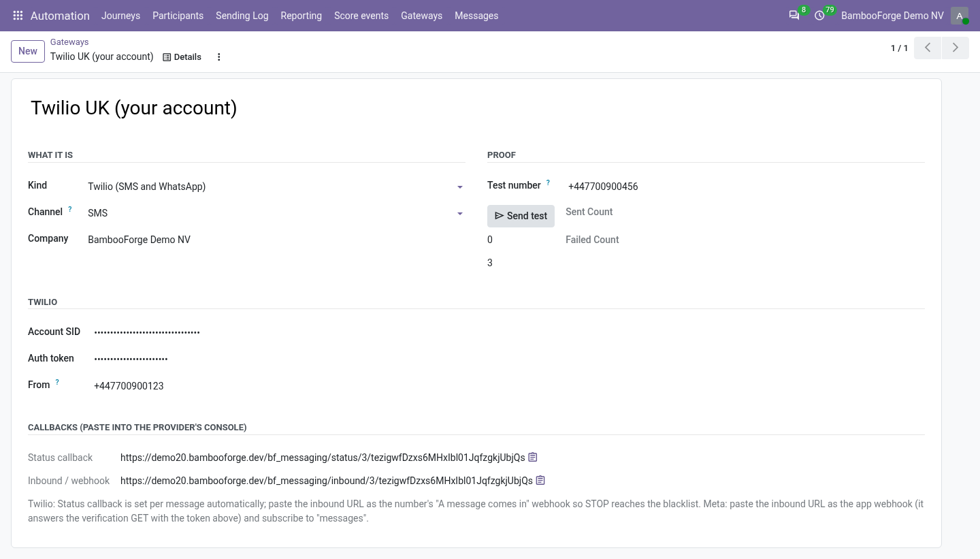Image resolution: width=980 pixels, height=559 pixels.
Task: Open the three-dot actions menu
Action: point(219,57)
